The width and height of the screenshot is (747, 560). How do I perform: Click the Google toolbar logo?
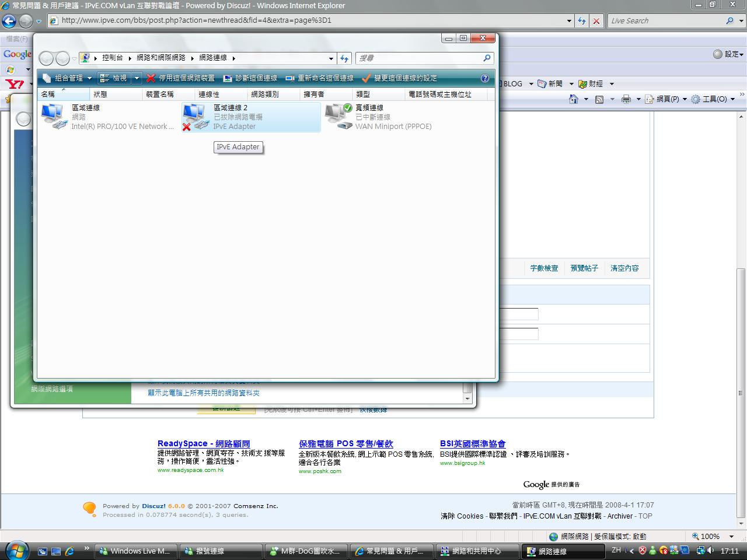pos(17,54)
